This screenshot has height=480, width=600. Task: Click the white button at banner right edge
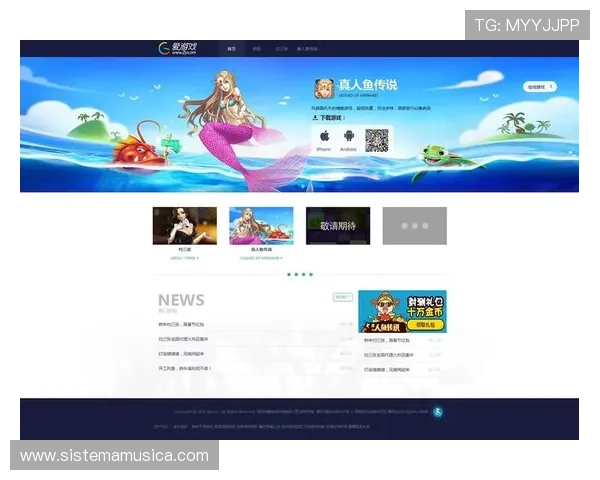(x=538, y=87)
